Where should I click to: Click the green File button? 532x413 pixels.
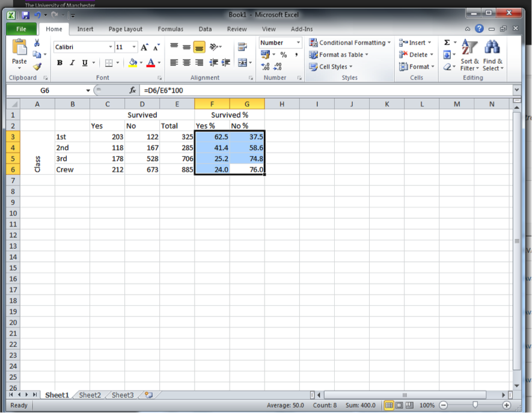(x=21, y=29)
